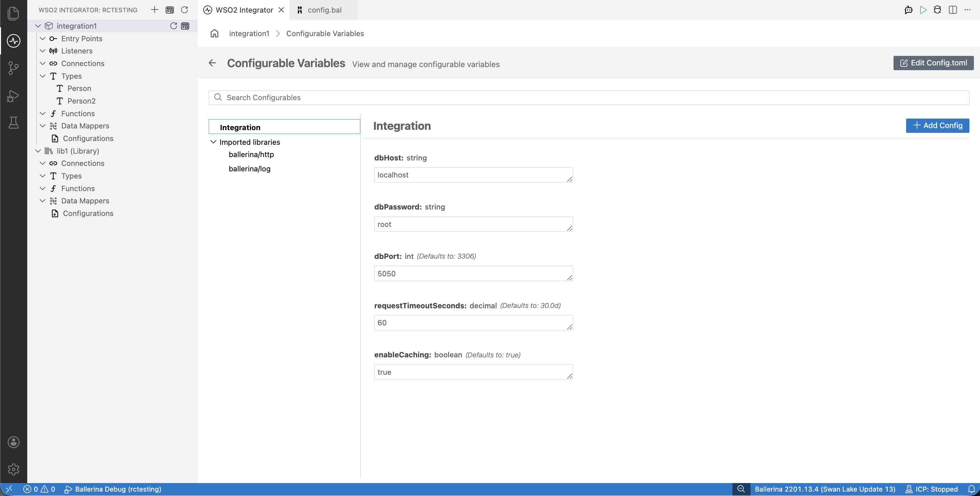Collapse the Imported libraries section
This screenshot has height=496, width=980.
214,142
